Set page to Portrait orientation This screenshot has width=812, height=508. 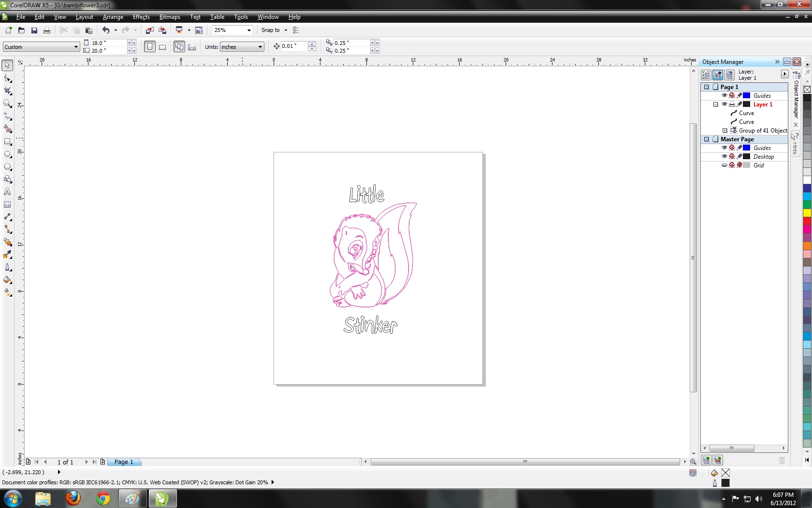point(150,47)
